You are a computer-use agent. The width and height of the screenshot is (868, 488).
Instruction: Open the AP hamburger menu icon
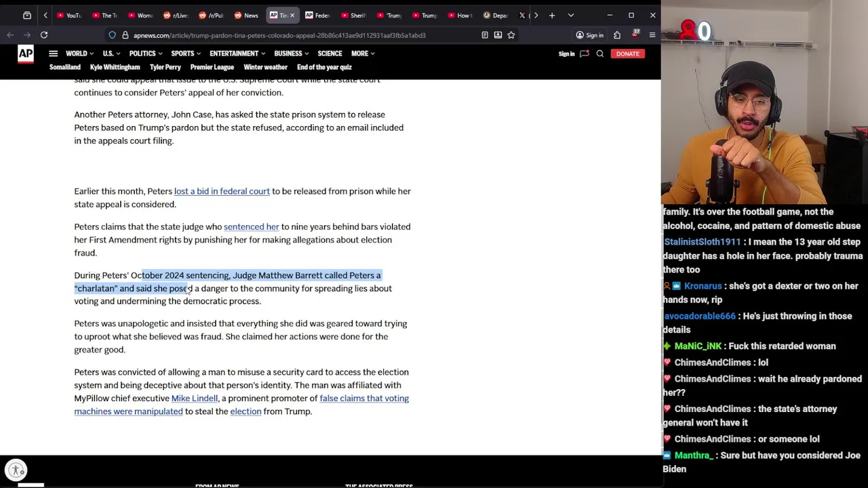tap(53, 54)
